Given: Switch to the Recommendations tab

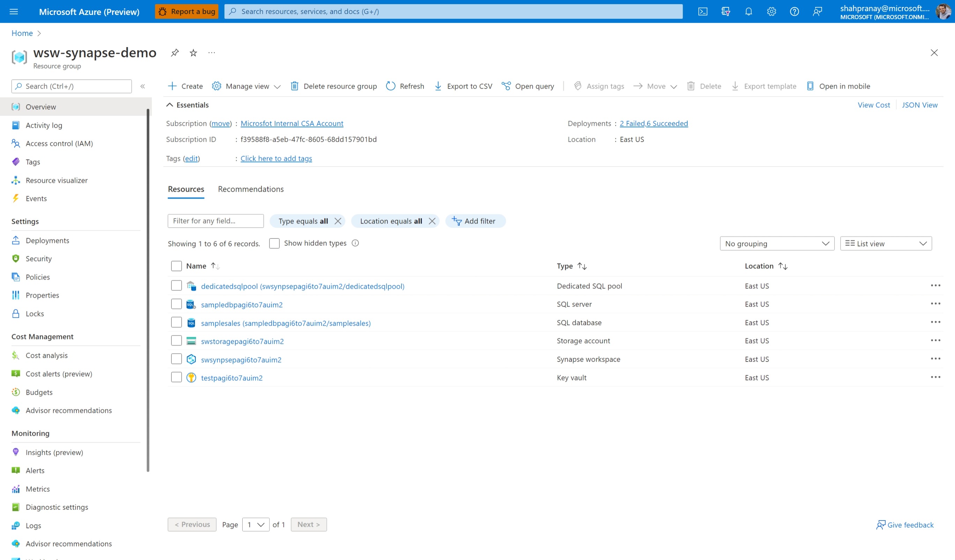Looking at the screenshot, I should 251,189.
